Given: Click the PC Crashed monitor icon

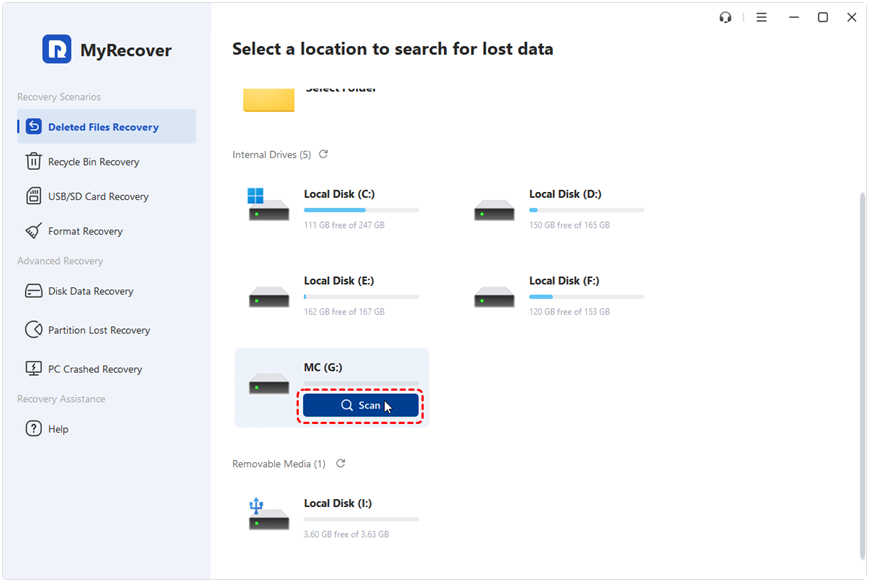Looking at the screenshot, I should [x=33, y=368].
